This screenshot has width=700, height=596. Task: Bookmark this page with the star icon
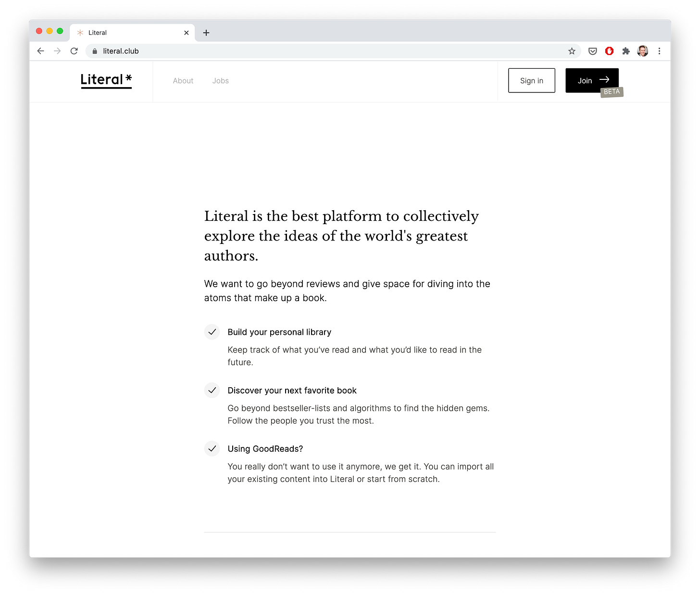pos(572,51)
